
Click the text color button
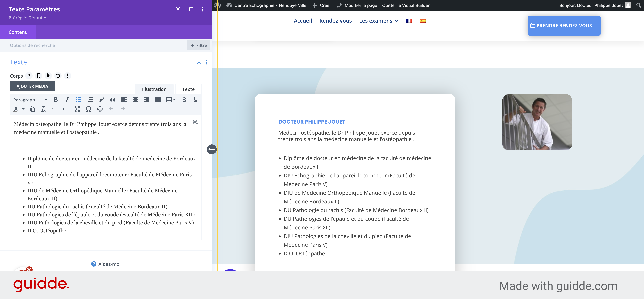coord(16,109)
